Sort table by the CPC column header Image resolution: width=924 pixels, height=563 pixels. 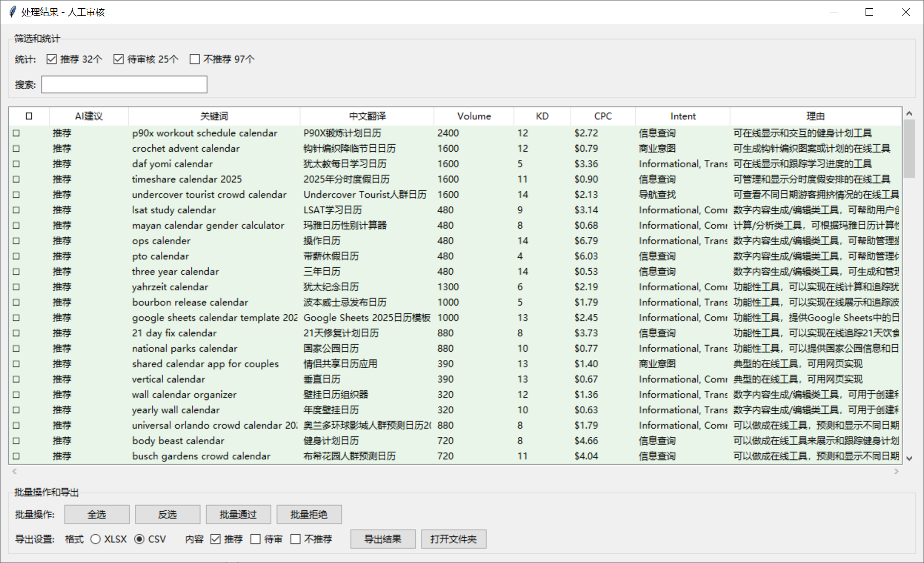602,116
